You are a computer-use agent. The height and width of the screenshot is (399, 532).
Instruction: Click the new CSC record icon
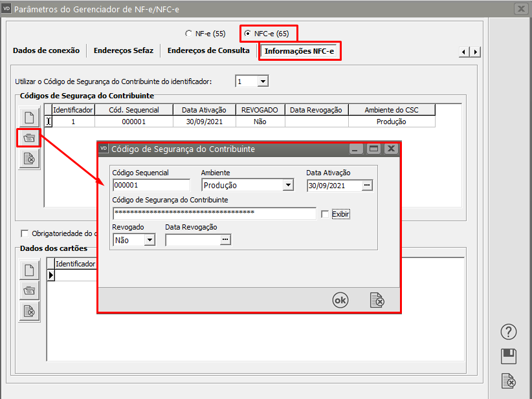click(29, 118)
